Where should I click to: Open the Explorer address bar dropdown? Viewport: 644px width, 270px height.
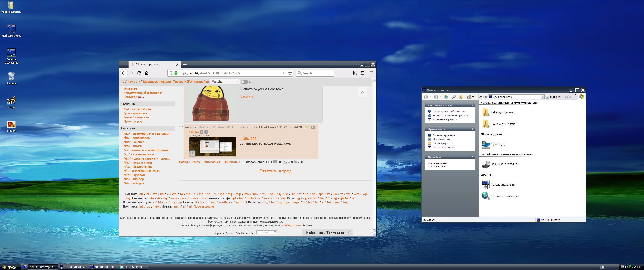[542, 97]
